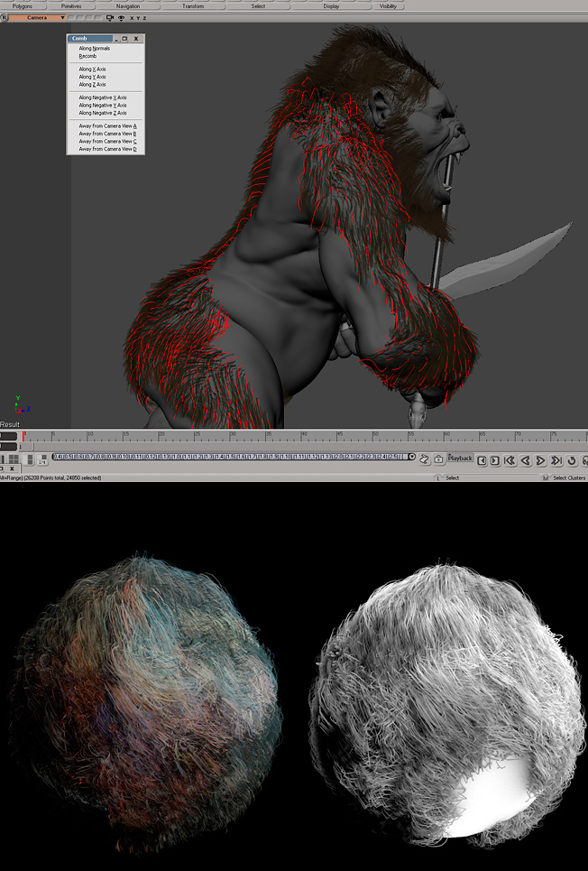The image size is (588, 871).
Task: Maximize the Comb floating menu
Action: [x=124, y=39]
